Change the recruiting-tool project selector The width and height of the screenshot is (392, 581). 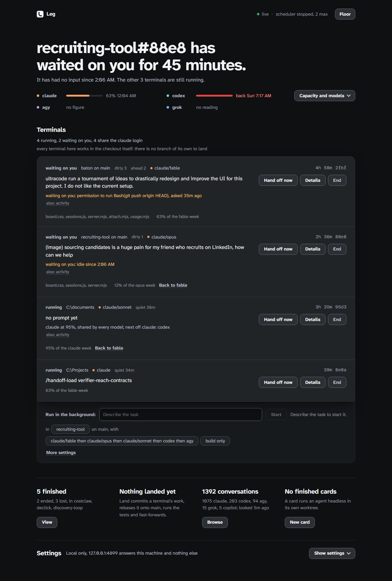pos(70,429)
